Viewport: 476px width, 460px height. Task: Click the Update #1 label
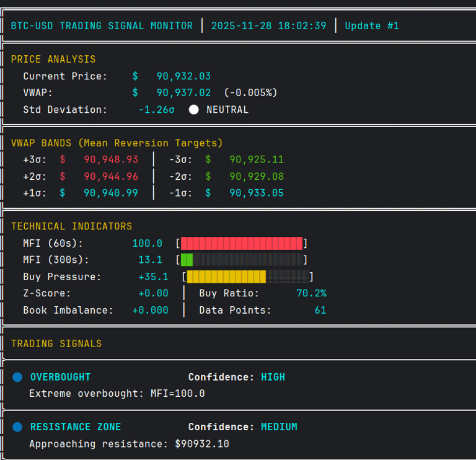point(372,26)
